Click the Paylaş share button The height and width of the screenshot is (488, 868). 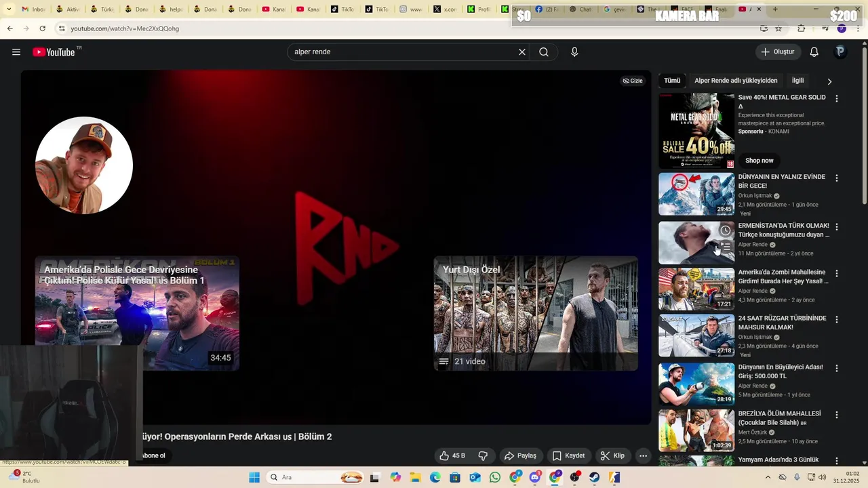(521, 456)
